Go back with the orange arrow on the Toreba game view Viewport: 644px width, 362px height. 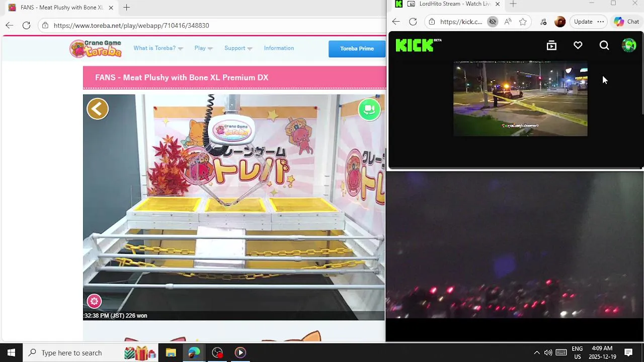click(x=98, y=109)
